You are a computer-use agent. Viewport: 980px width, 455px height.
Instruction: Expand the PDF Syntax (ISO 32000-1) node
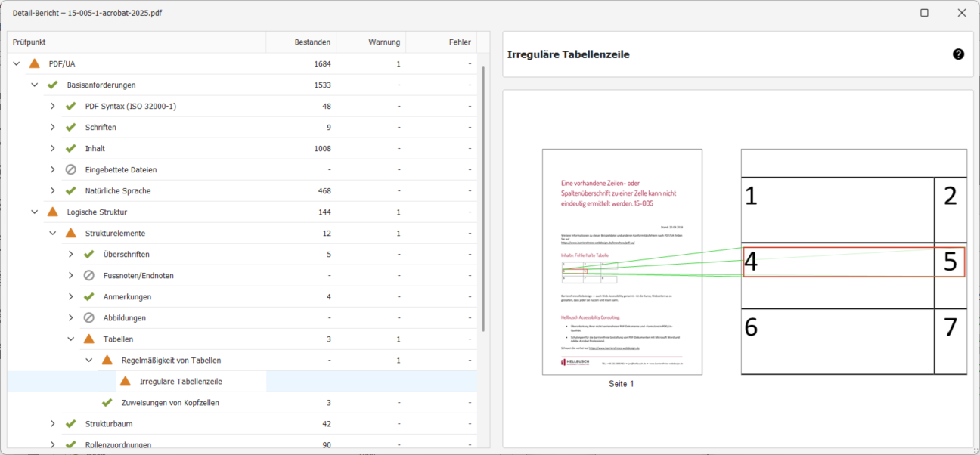[x=53, y=106]
